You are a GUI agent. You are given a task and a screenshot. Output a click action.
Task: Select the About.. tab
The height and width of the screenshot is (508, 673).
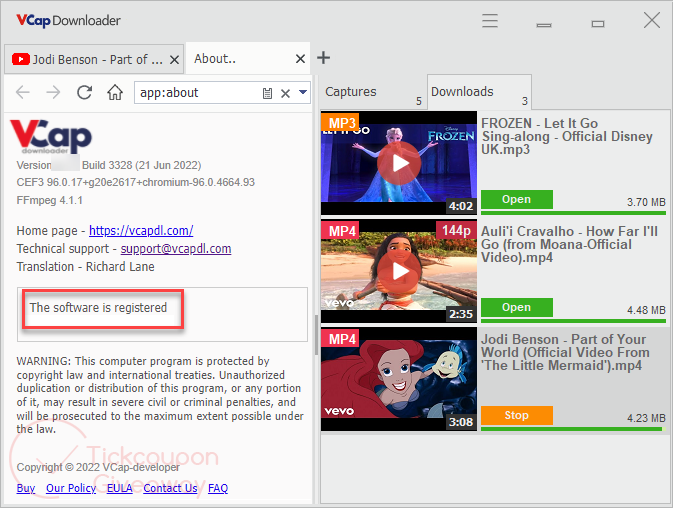(248, 58)
